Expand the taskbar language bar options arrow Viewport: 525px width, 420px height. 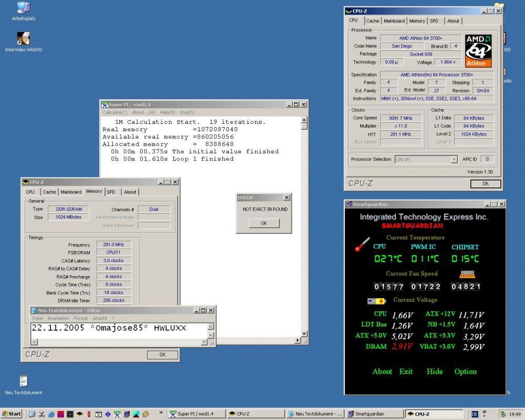(484, 416)
